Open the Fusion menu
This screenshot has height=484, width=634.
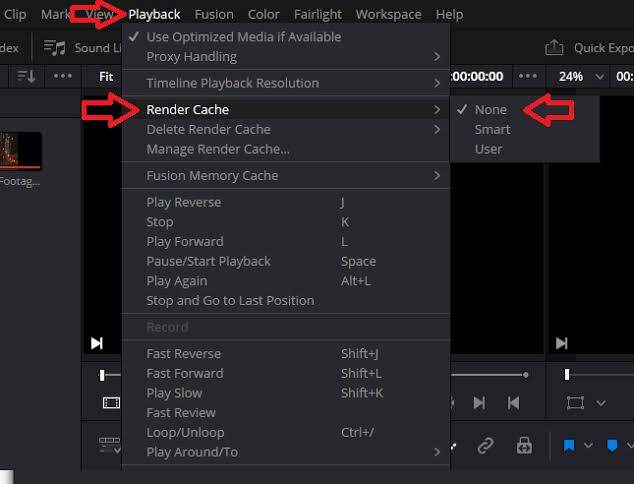coord(214,15)
